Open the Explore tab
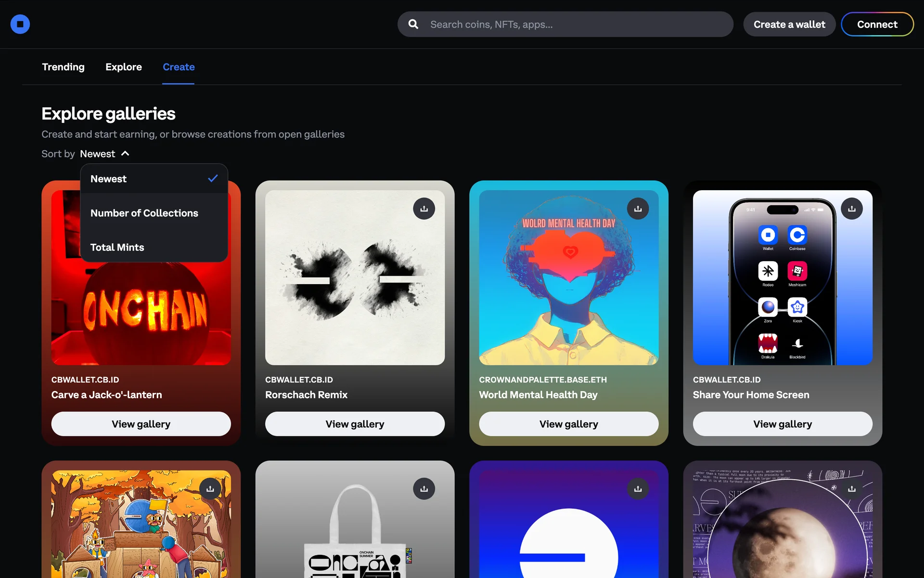The image size is (924, 578). (124, 67)
